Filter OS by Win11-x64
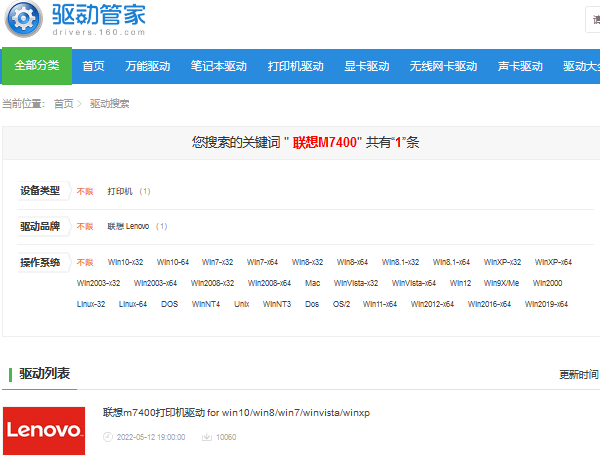Screen dimensions: 600x460 [380, 304]
